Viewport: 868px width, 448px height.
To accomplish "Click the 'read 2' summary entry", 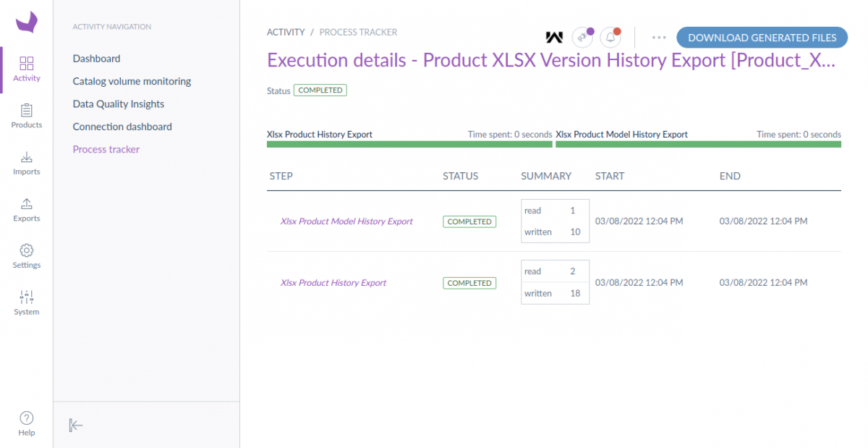I will 555,272.
